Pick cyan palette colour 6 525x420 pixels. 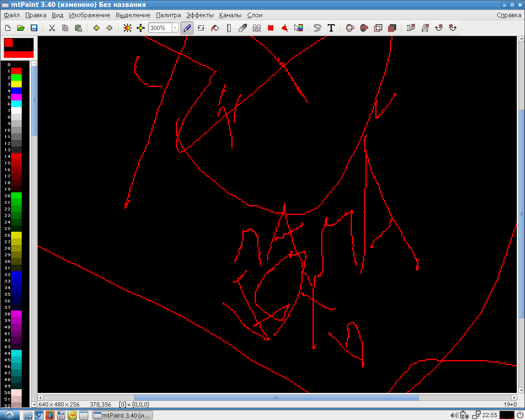point(16,104)
